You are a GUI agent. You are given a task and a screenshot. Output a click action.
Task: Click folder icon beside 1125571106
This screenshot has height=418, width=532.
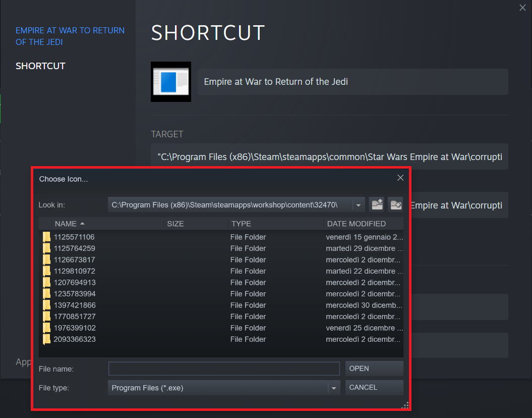click(46, 237)
